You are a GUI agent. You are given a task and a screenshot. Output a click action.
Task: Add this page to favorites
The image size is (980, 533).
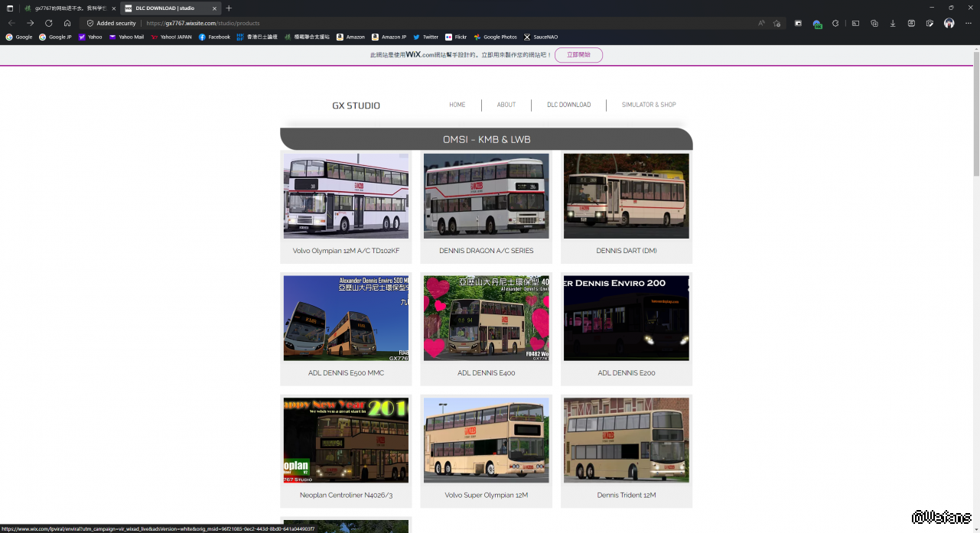[777, 23]
